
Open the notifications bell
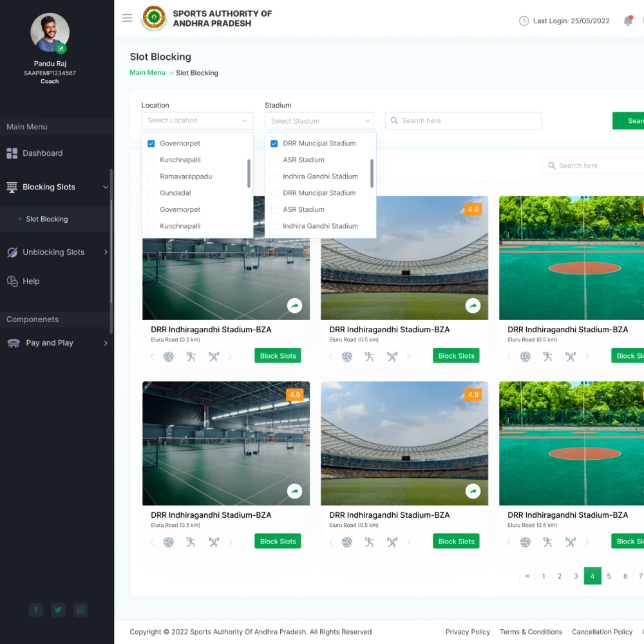pos(628,21)
